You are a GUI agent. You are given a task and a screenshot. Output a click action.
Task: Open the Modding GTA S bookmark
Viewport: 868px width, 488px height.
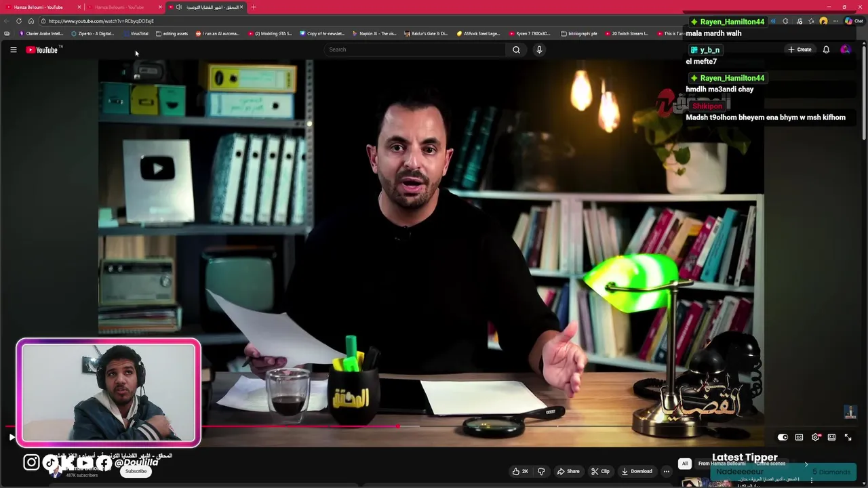[270, 33]
